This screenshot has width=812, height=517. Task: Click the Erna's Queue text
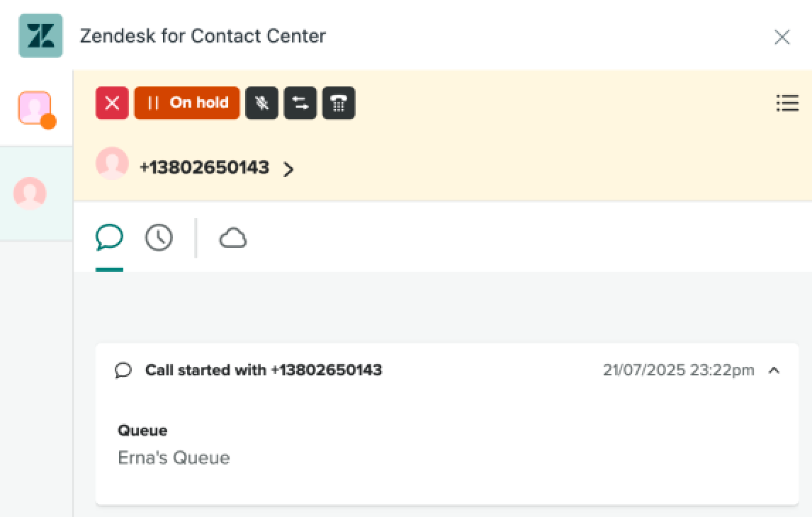pyautogui.click(x=174, y=458)
